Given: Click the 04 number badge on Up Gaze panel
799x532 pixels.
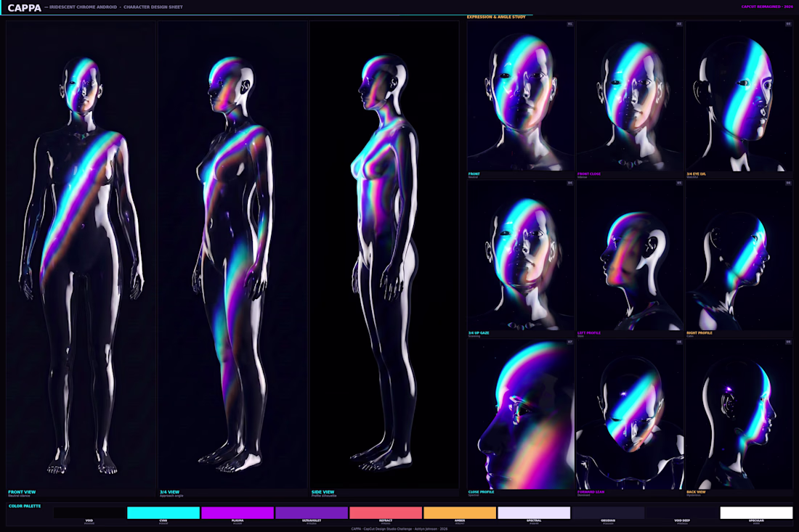Looking at the screenshot, I should [x=569, y=184].
